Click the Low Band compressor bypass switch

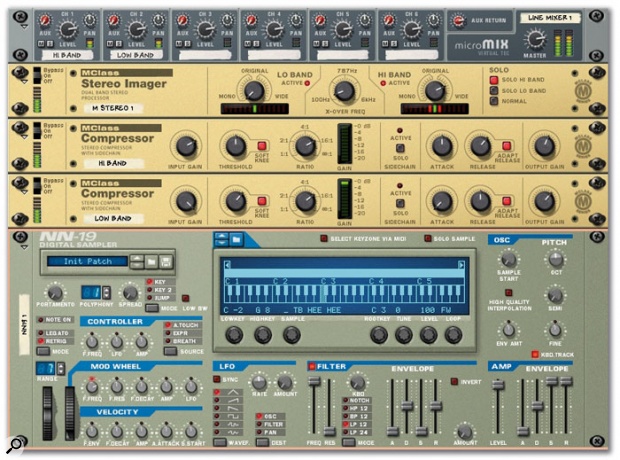click(x=37, y=186)
